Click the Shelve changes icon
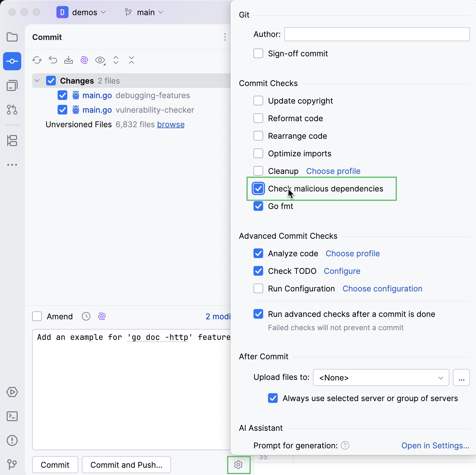Image resolution: width=476 pixels, height=475 pixels. (x=69, y=60)
